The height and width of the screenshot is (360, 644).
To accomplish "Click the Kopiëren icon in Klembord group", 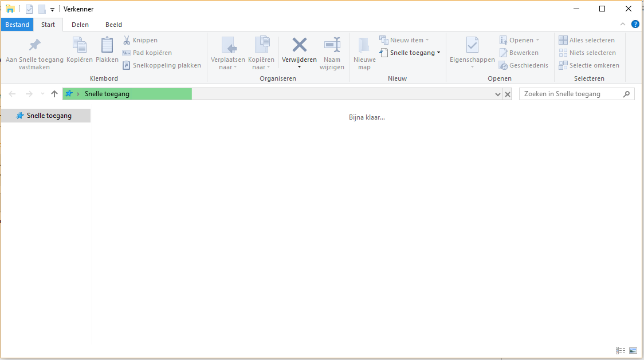I will 79,45.
